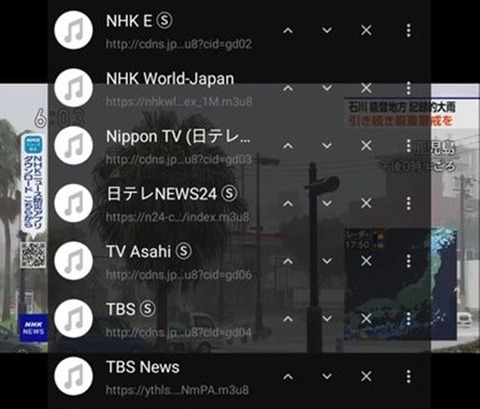Click the NHK News logo in video

[x=33, y=328]
